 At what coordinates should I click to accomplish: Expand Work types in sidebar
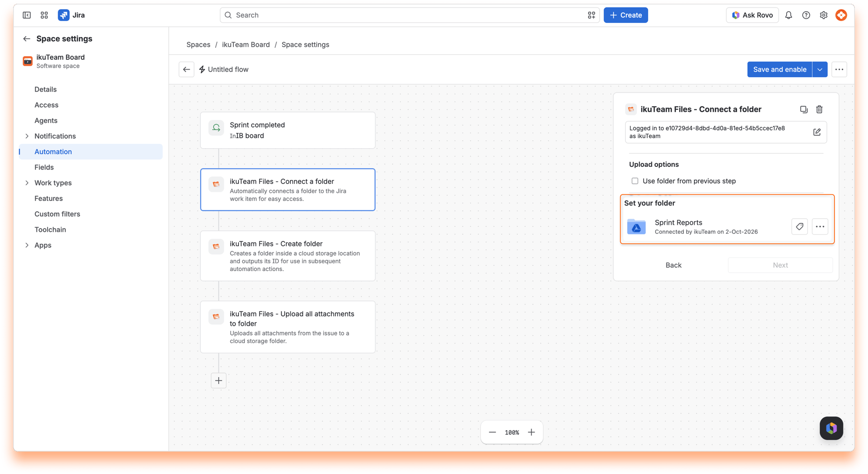27,183
